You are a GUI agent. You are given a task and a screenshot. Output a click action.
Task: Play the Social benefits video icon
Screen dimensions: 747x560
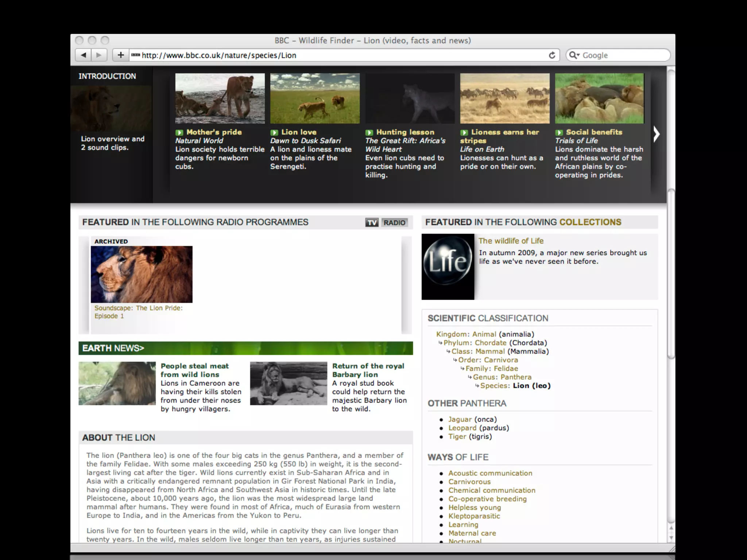pyautogui.click(x=559, y=132)
